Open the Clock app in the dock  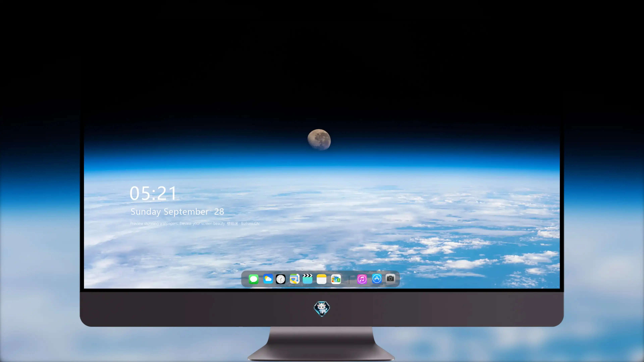tap(281, 279)
